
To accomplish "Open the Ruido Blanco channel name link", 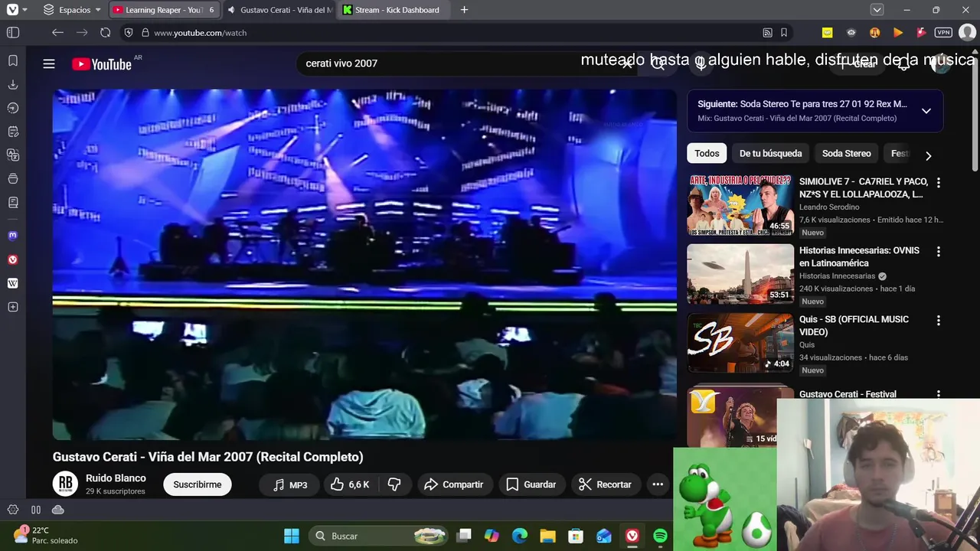I will point(116,478).
